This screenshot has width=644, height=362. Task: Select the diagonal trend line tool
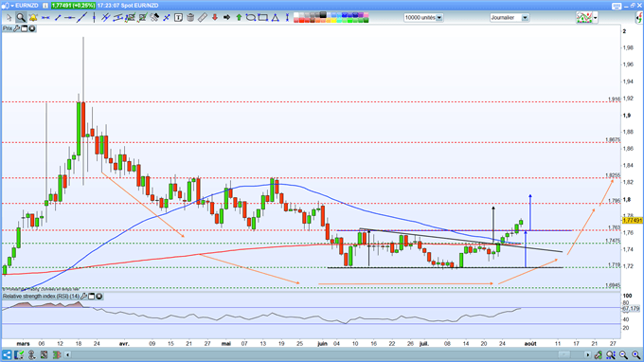tap(81, 18)
